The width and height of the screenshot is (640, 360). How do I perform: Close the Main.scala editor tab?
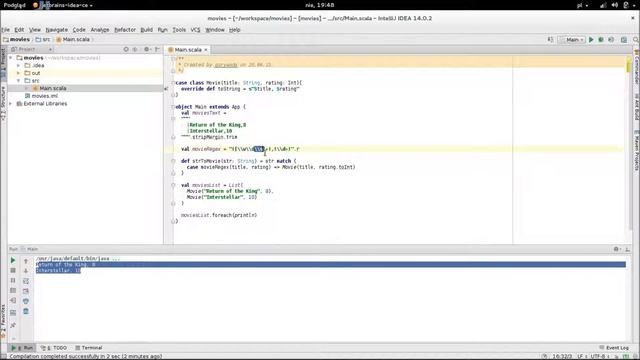[x=206, y=50]
